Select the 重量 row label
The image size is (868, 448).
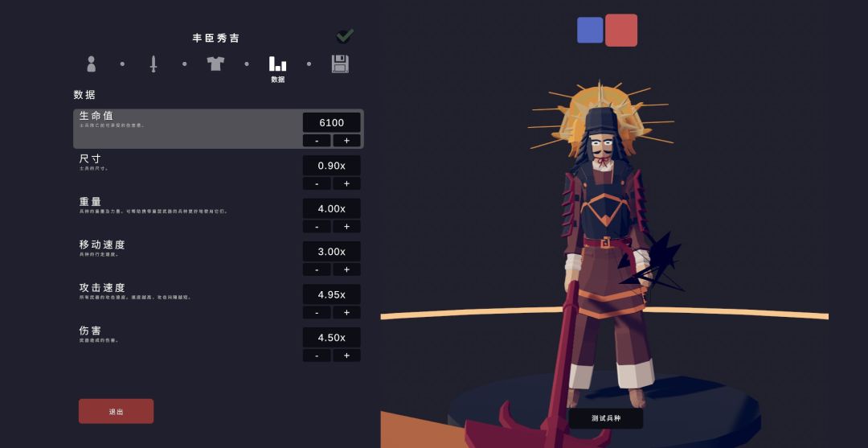click(x=90, y=202)
